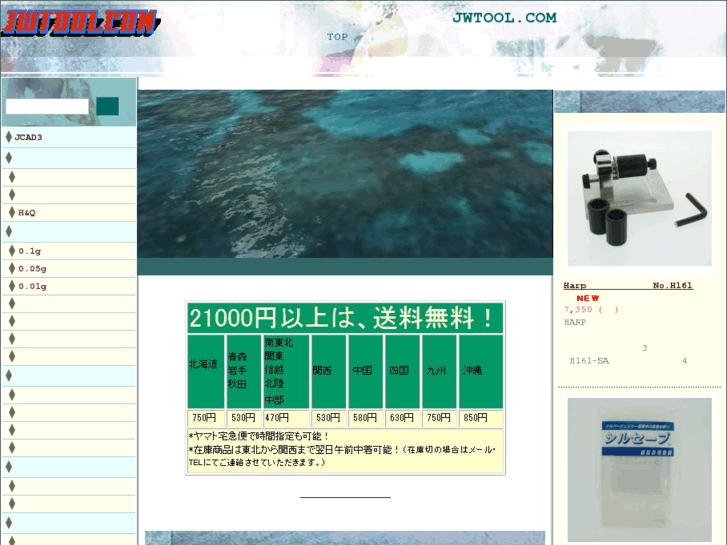
Task: Select the 0.05g scale category
Action: [x=32, y=269]
